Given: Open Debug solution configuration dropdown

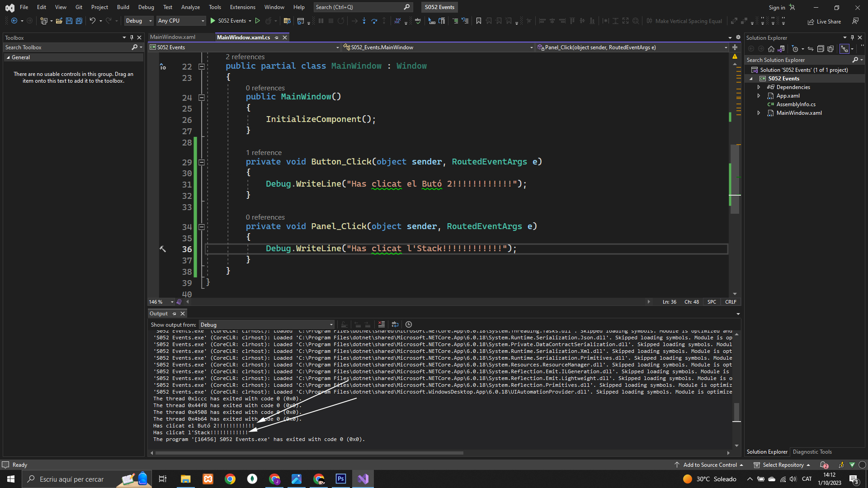Looking at the screenshot, I should tap(139, 21).
